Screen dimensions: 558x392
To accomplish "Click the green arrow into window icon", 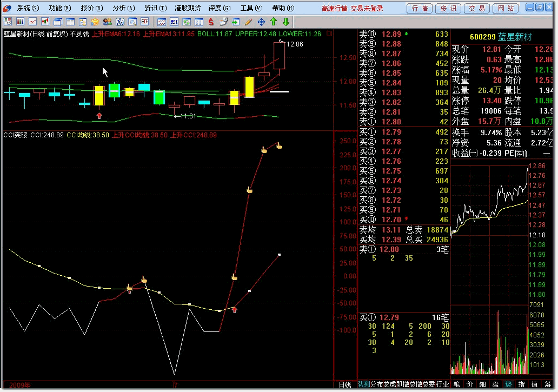I will (x=236, y=22).
